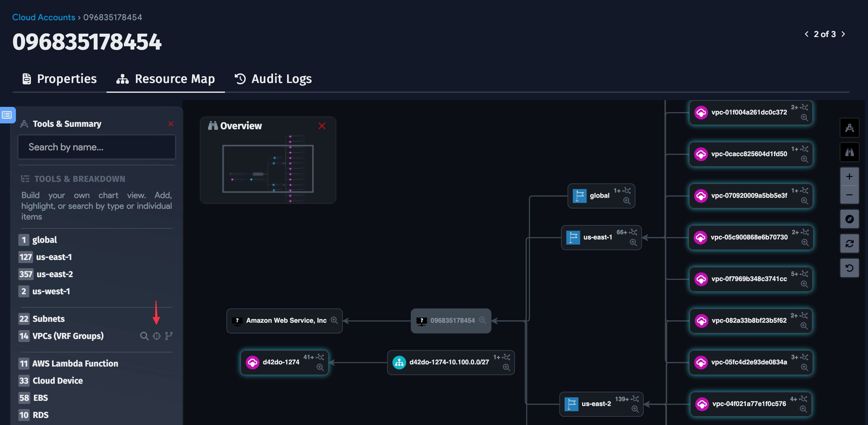Open the Tools panel icon on right toolbar
The height and width of the screenshot is (425, 868).
850,128
